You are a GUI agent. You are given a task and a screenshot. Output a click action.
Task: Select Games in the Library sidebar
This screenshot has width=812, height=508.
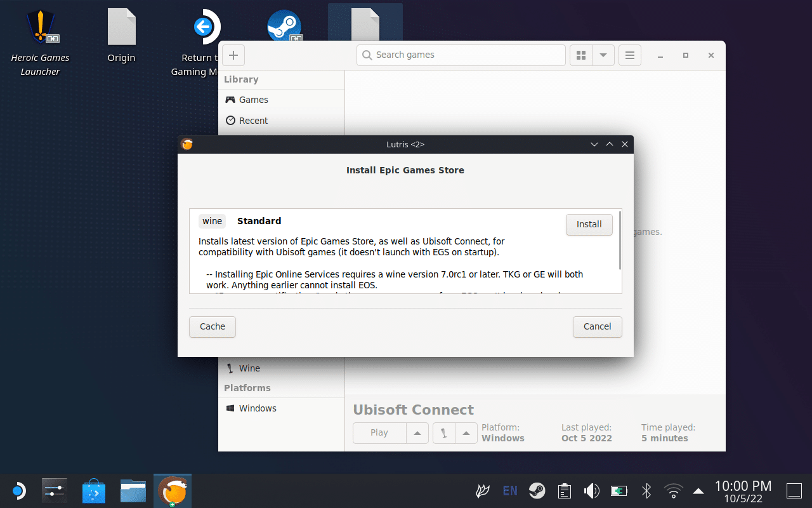(281, 100)
